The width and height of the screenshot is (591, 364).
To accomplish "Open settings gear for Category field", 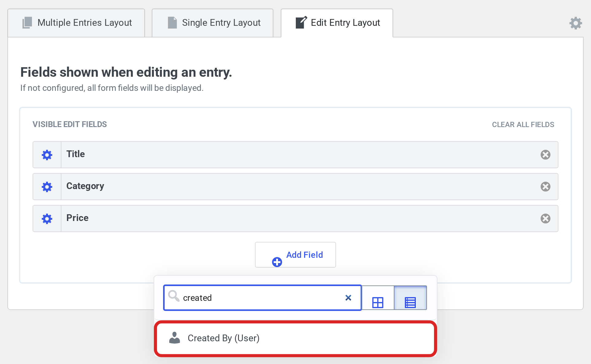I will [47, 187].
